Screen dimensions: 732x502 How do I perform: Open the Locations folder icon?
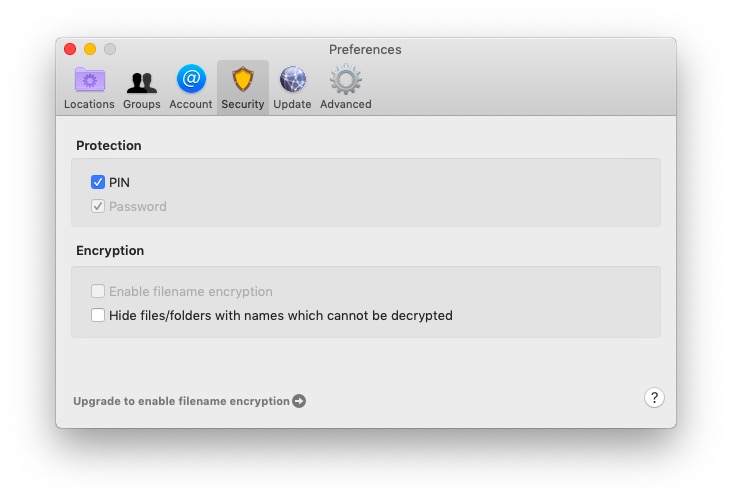[90, 80]
